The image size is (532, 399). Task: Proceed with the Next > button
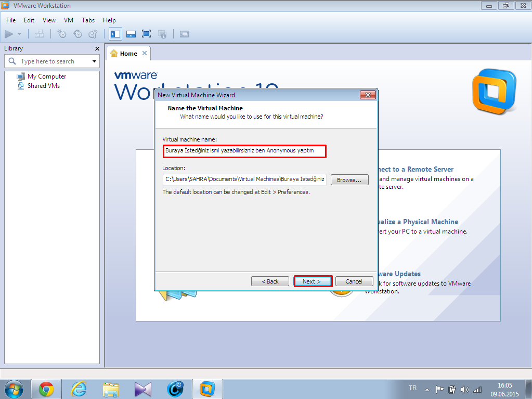[x=313, y=281]
